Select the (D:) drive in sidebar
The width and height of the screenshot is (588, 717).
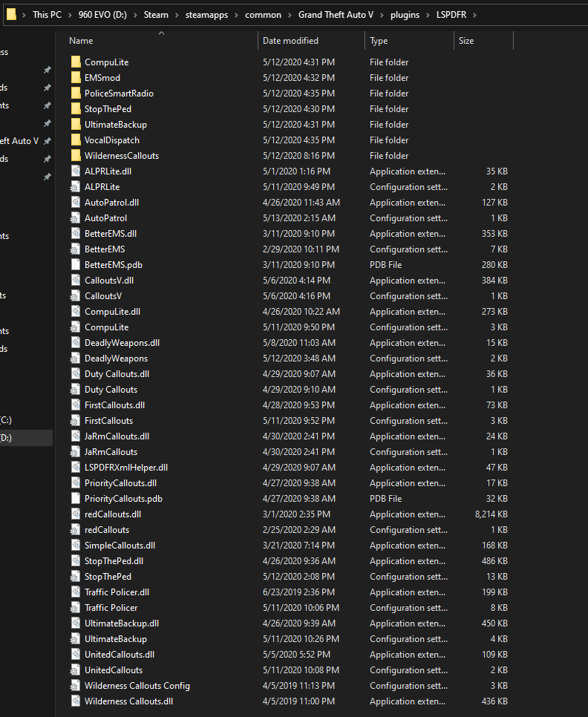tap(26, 438)
